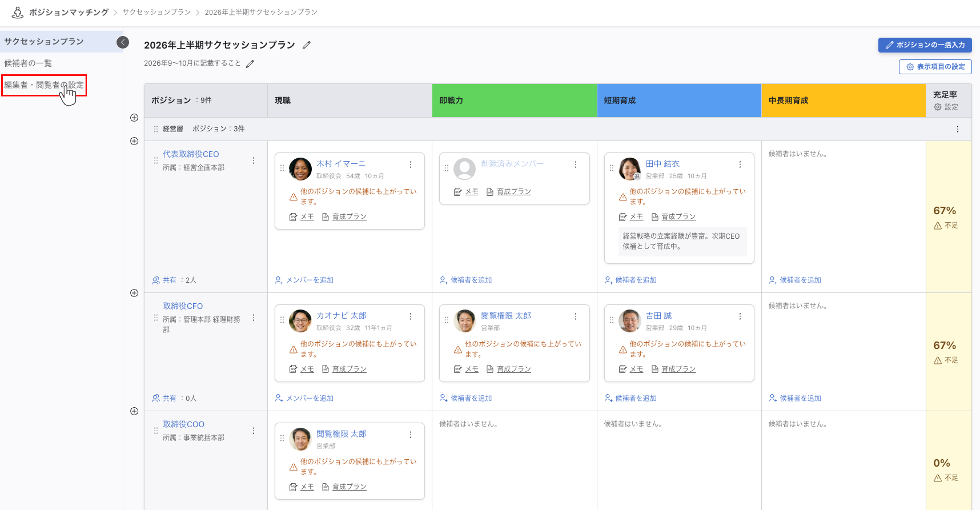Click drag handle of 経営層 group
Viewport: 980px width, 510px height.
click(x=156, y=129)
